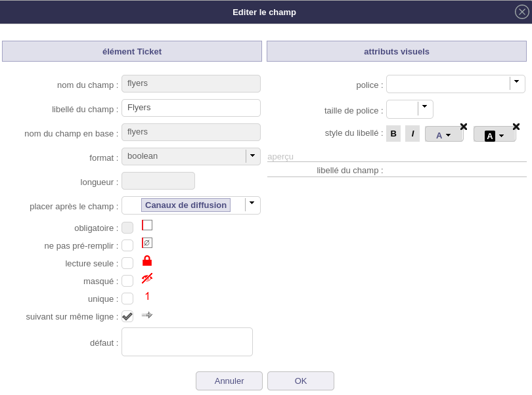Select the élément Ticket section header

[x=132, y=51]
